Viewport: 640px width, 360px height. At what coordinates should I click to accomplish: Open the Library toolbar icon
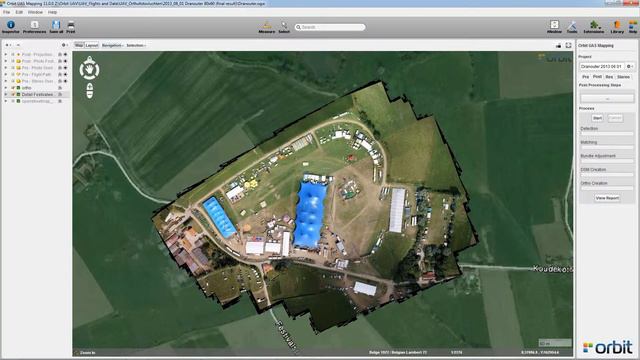(617, 25)
